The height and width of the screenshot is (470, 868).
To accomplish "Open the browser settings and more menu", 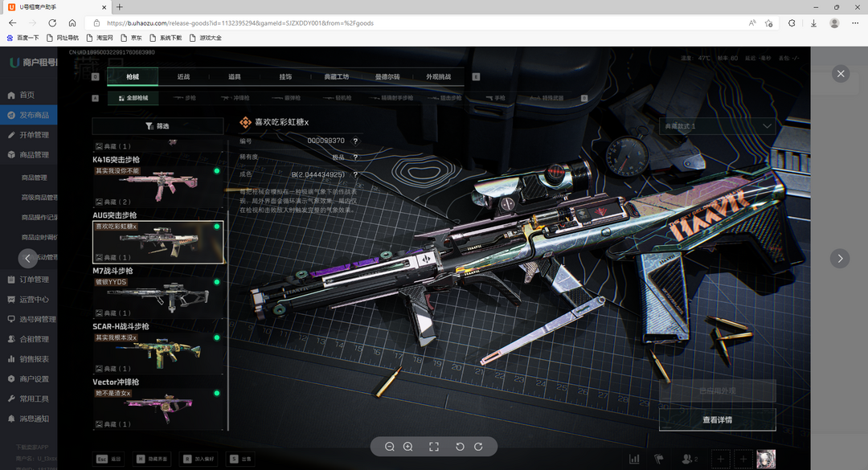I will (855, 23).
